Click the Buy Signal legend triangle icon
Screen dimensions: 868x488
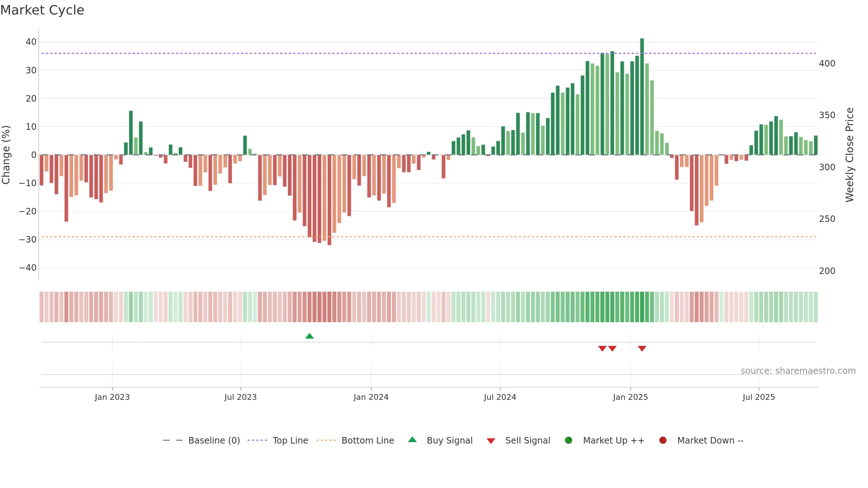tap(412, 440)
